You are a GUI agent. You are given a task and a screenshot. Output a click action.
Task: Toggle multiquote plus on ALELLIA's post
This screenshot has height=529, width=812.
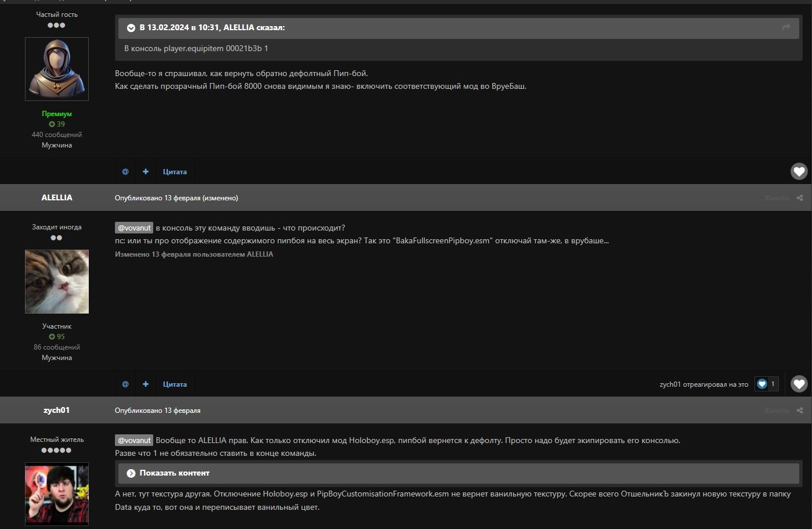146,384
